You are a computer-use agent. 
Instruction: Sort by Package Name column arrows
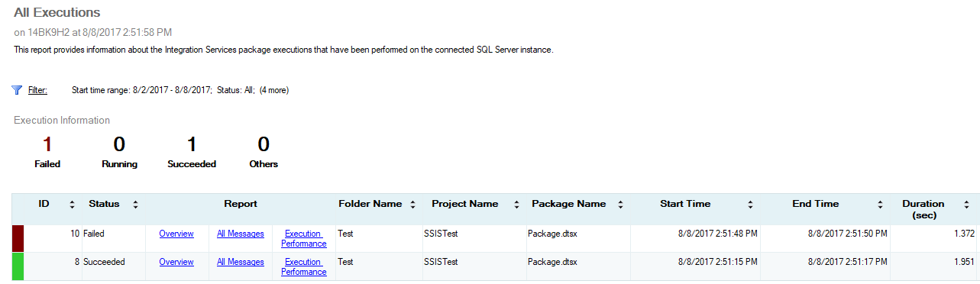[x=620, y=205]
